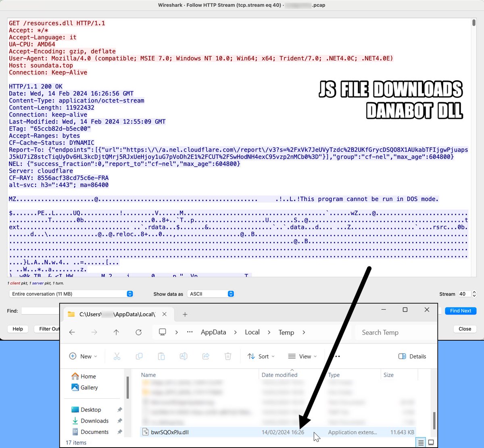Toggle the Details pane in Explorer
This screenshot has height=448, width=484.
(x=412, y=356)
